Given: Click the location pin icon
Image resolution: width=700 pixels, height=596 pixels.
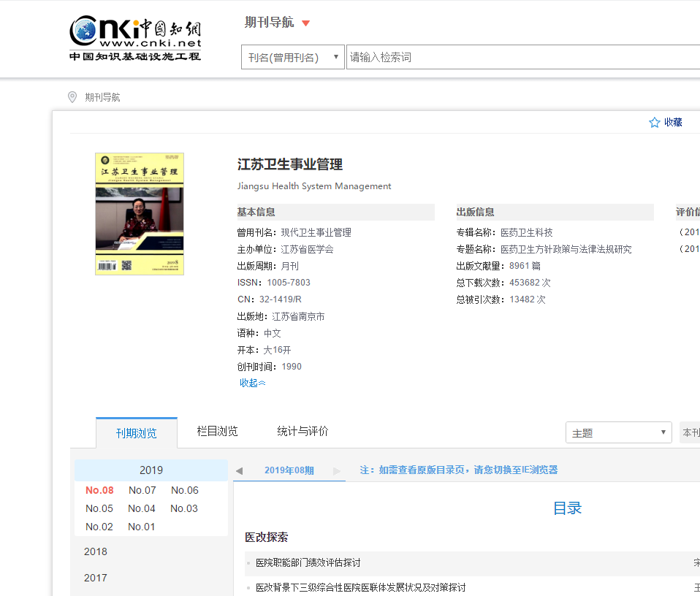Looking at the screenshot, I should [x=72, y=97].
